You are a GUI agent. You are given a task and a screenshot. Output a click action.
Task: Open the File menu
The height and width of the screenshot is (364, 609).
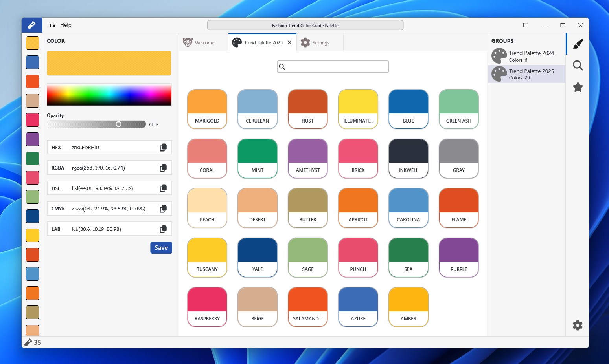point(51,25)
